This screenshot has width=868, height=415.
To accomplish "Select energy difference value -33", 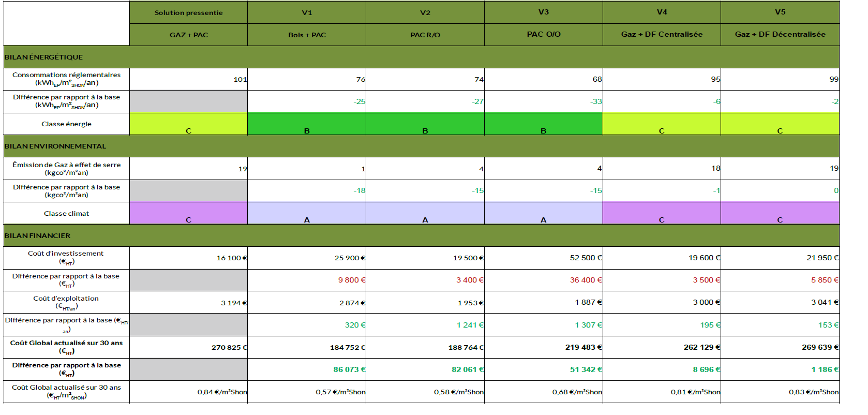I will click(x=544, y=101).
